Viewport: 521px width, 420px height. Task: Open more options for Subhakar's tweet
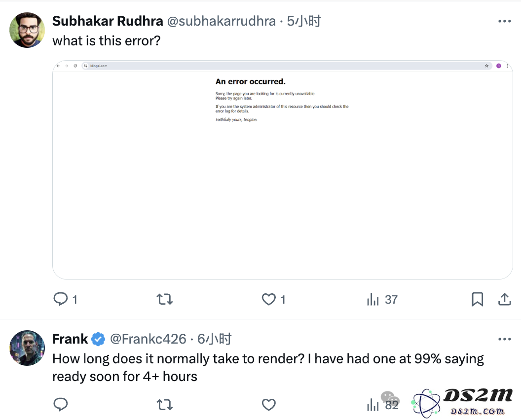[504, 21]
